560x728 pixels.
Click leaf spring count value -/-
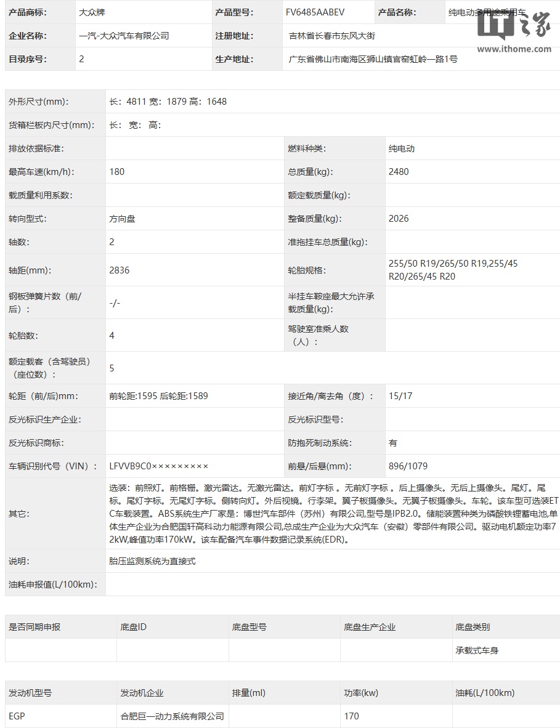(115, 302)
